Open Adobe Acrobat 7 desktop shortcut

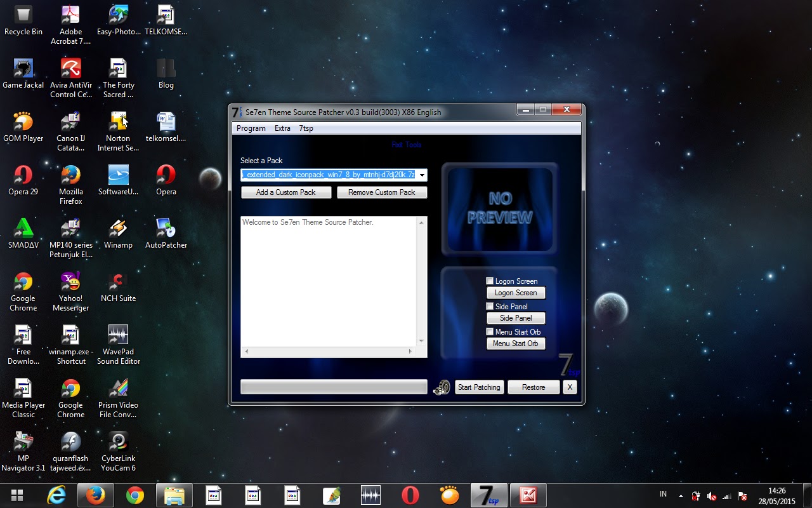click(x=70, y=25)
